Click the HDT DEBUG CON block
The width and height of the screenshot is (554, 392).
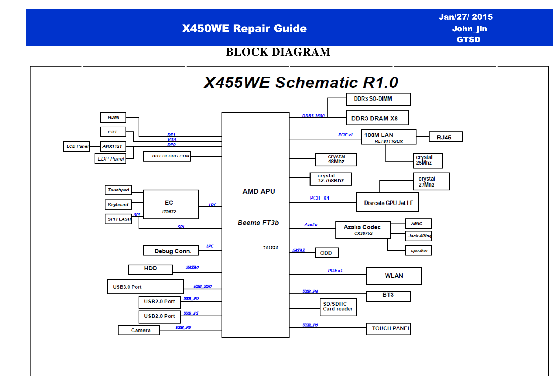click(x=167, y=156)
